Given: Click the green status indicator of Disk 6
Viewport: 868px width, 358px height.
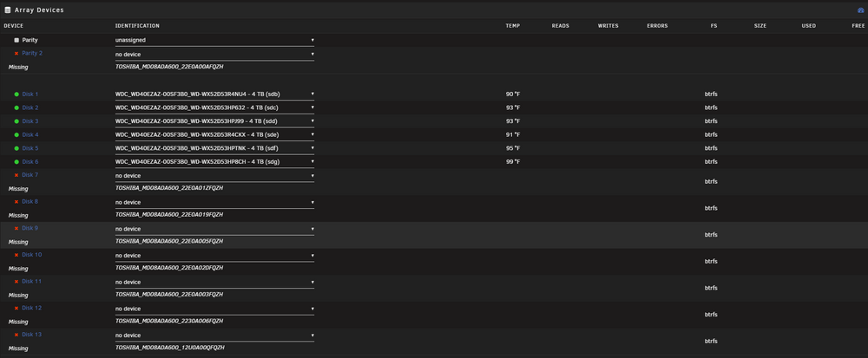Looking at the screenshot, I should click(x=16, y=162).
